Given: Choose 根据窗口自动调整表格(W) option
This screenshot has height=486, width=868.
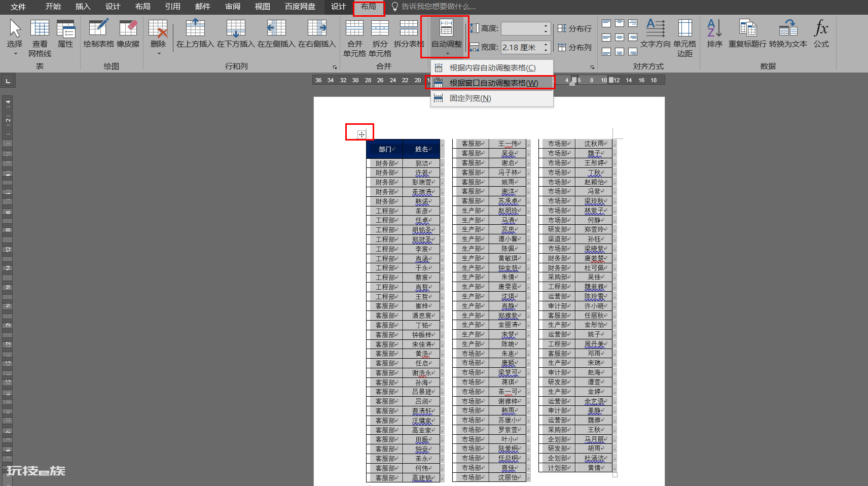Looking at the screenshot, I should tap(492, 83).
